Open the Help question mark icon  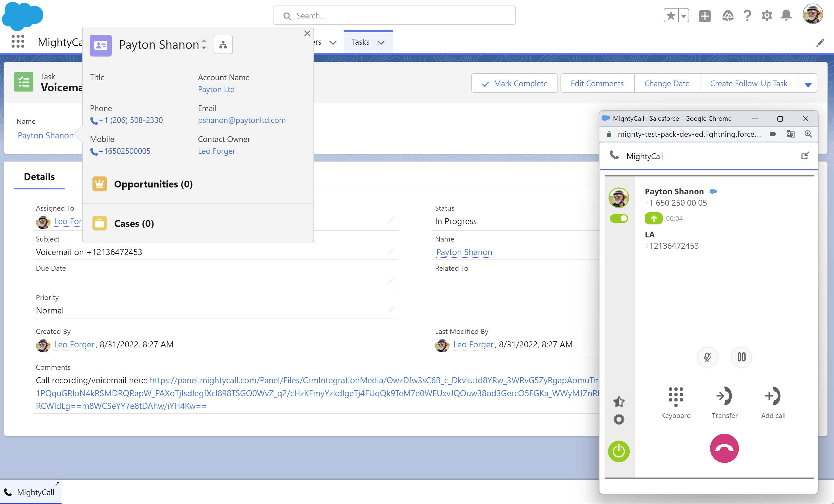[747, 15]
